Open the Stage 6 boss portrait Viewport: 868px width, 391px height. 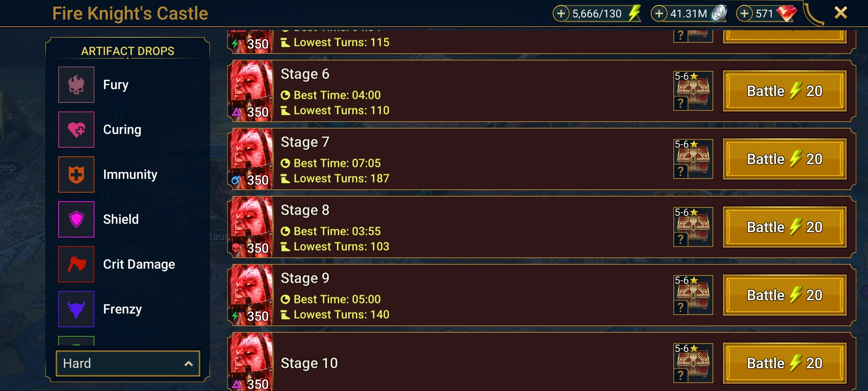[251, 91]
